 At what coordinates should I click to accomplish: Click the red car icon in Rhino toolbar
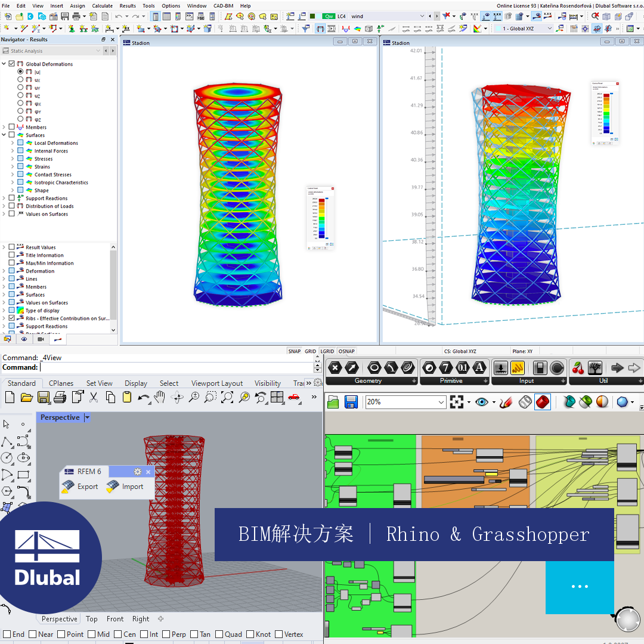(294, 397)
